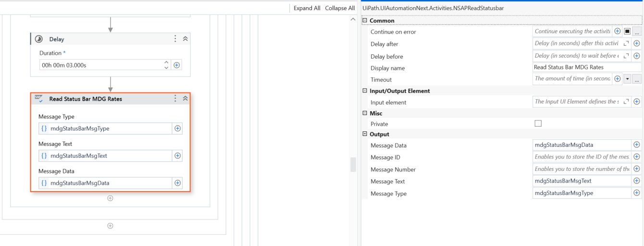Click plus button for Message ID
The width and height of the screenshot is (644, 246).
tap(637, 157)
